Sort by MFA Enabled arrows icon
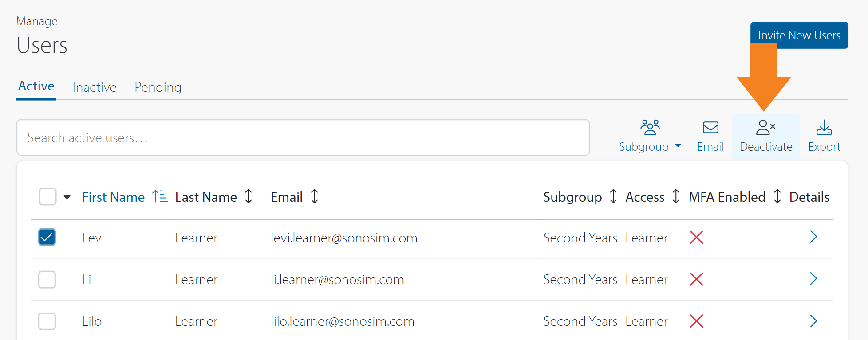 (x=777, y=196)
